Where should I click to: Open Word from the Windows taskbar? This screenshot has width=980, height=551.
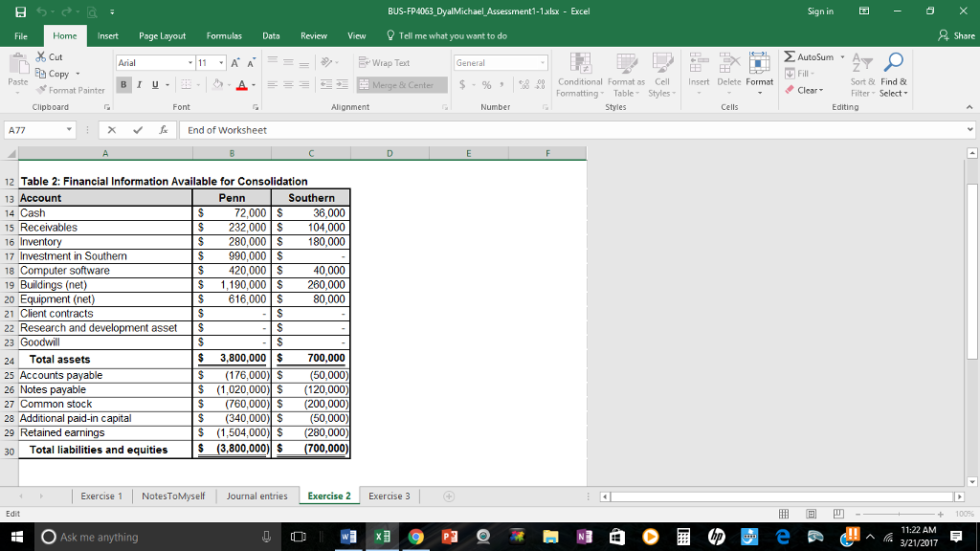pos(348,537)
